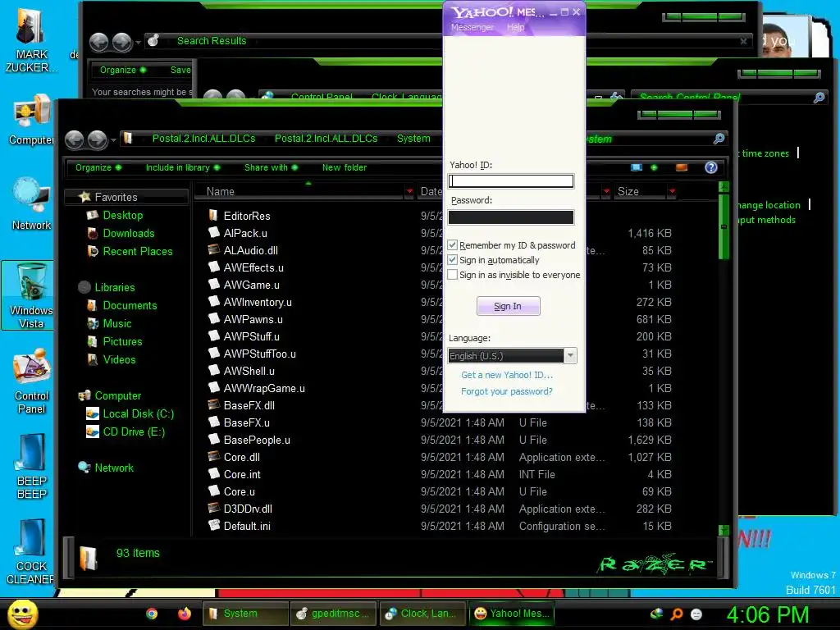Select Desktop under Favorites
Screen dimensions: 840x630
123,216
